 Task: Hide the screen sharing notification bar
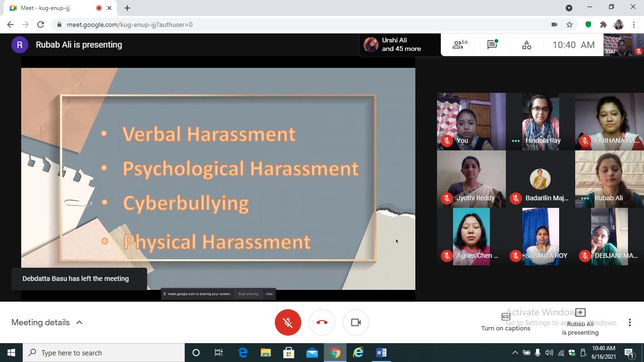tap(269, 294)
